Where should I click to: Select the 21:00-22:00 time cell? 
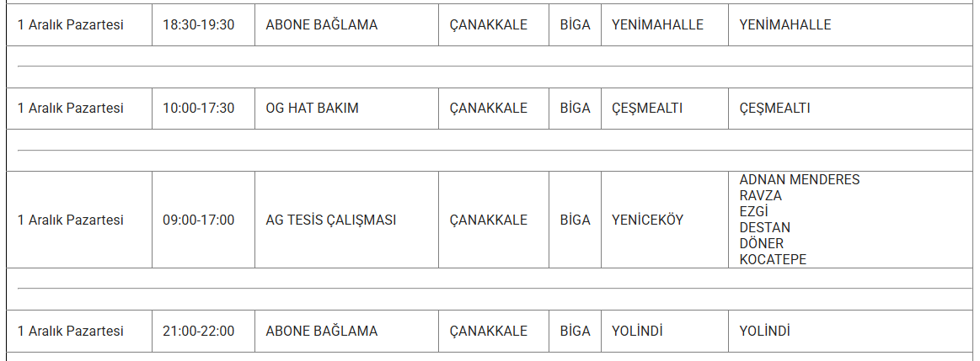(x=198, y=331)
